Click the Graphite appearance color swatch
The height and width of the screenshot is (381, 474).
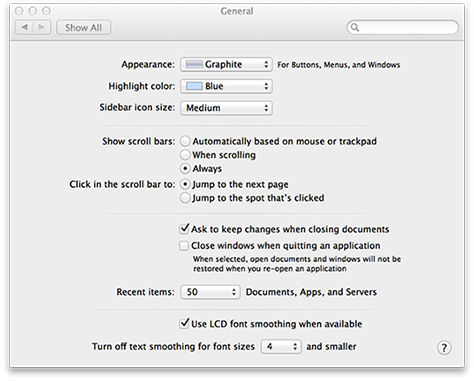(x=194, y=64)
